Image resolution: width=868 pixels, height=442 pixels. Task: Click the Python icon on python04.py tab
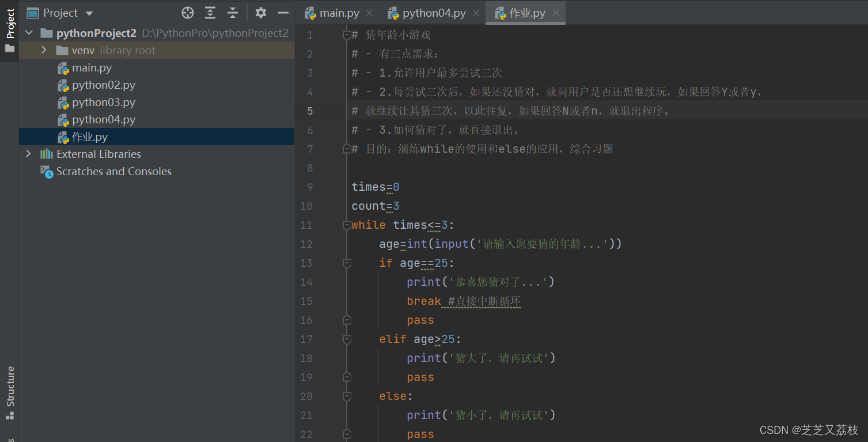point(393,13)
